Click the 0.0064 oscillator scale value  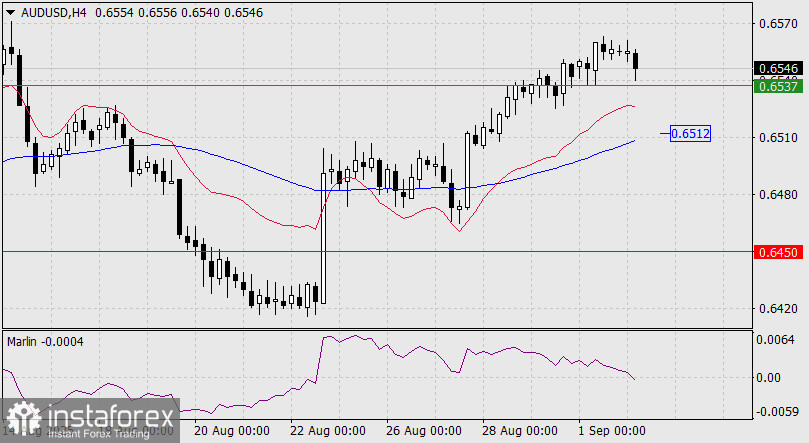tap(775, 340)
